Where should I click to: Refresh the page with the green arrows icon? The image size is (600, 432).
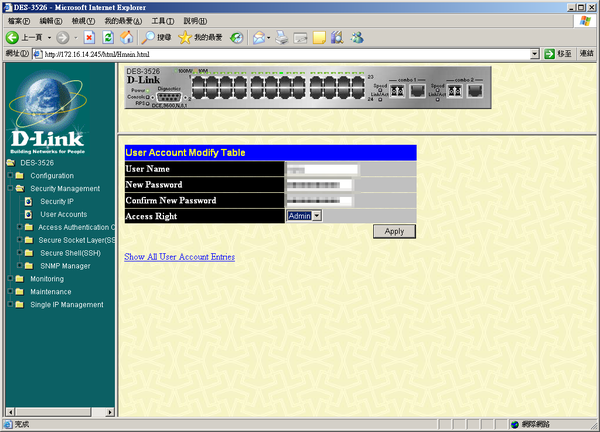[108, 37]
